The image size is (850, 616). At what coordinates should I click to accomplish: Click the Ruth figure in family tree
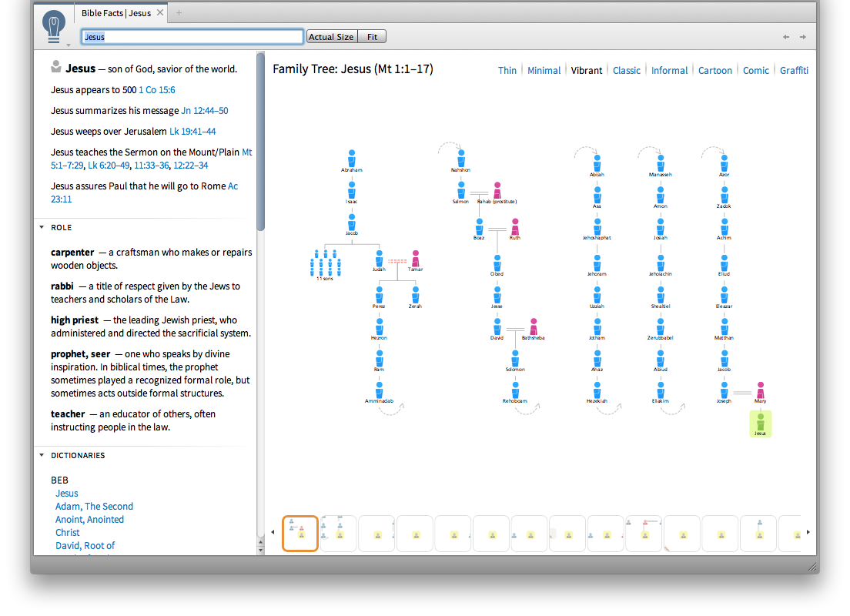click(x=515, y=227)
